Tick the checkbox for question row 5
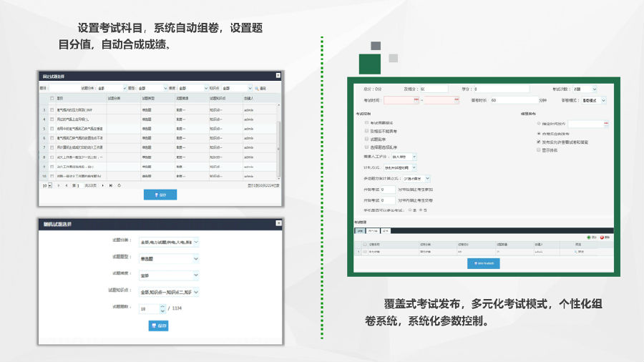Image resolution: width=644 pixels, height=362 pixels. (x=52, y=129)
